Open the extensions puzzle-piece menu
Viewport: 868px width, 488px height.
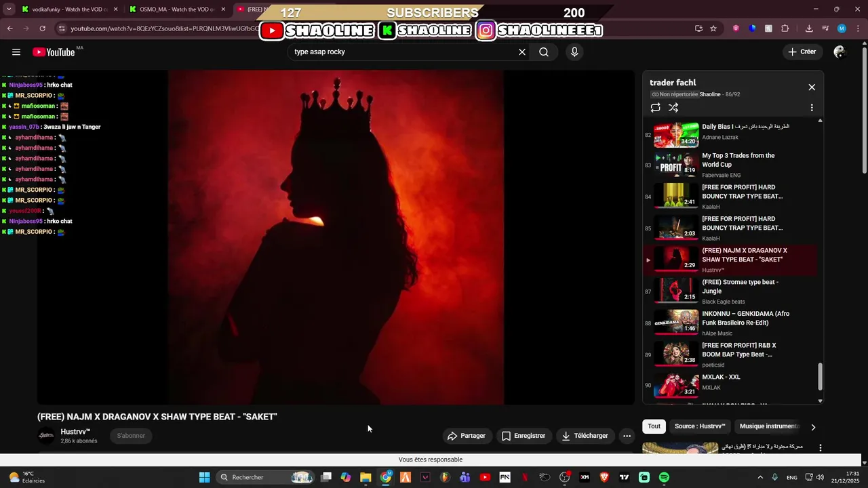(785, 28)
